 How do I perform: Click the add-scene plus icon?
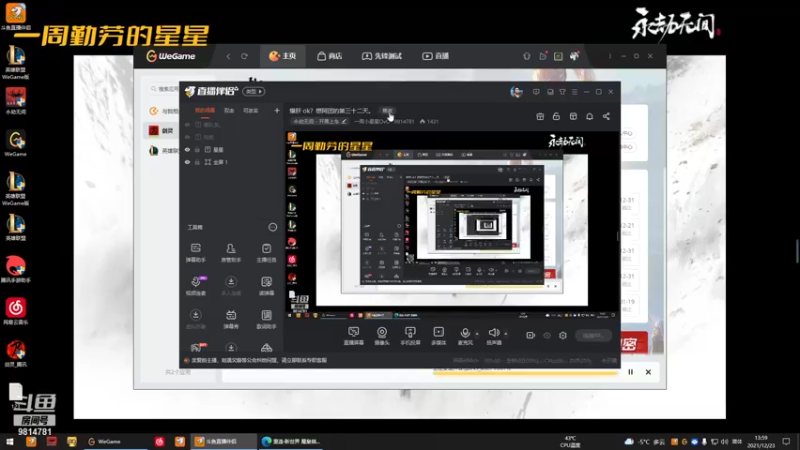pos(277,110)
